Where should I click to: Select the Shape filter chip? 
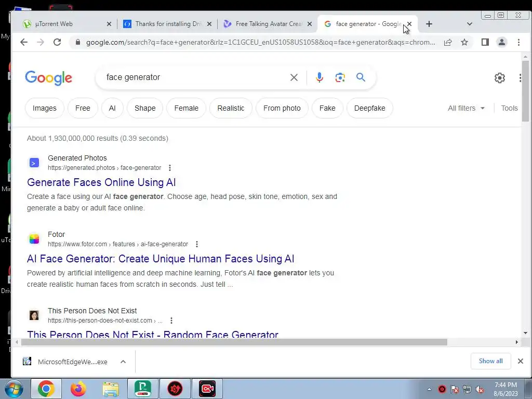tap(145, 108)
